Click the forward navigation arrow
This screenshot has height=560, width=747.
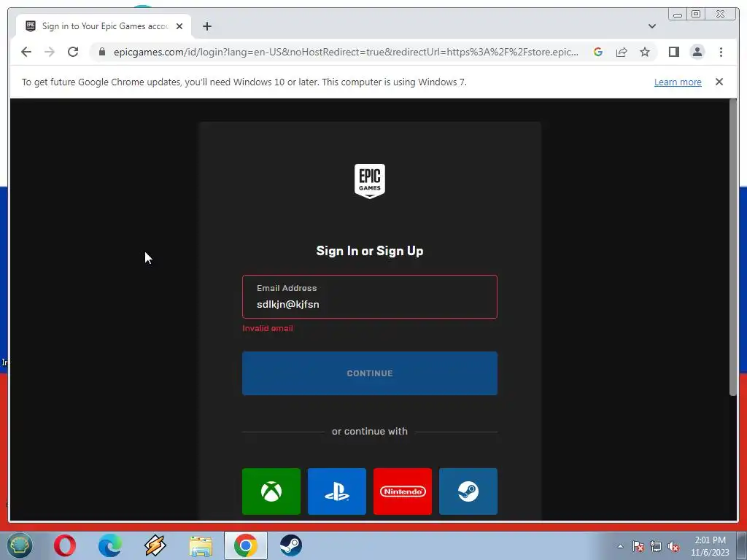tap(50, 52)
